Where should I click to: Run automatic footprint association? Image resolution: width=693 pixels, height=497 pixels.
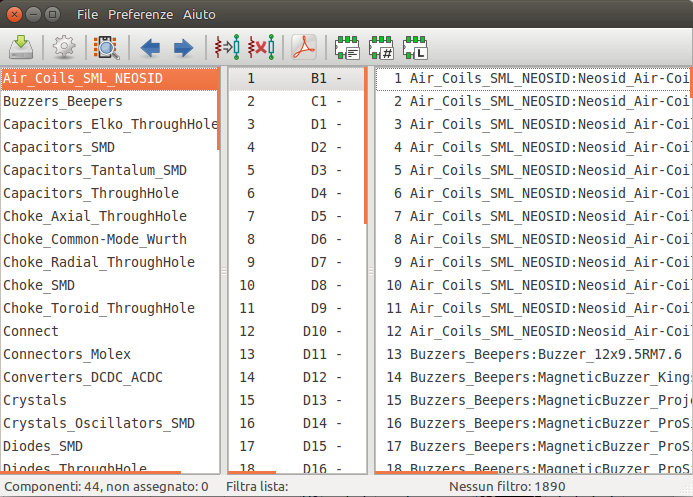point(228,47)
